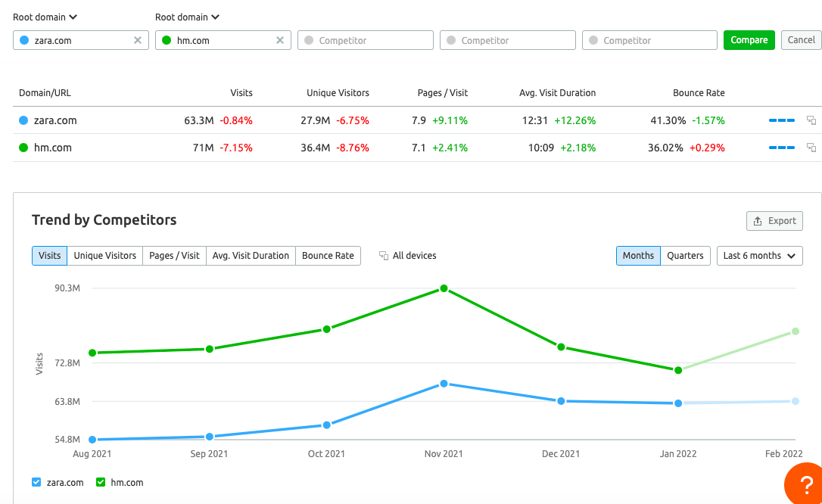
Task: Switch to the Unique Visitors tab
Action: [x=104, y=256]
